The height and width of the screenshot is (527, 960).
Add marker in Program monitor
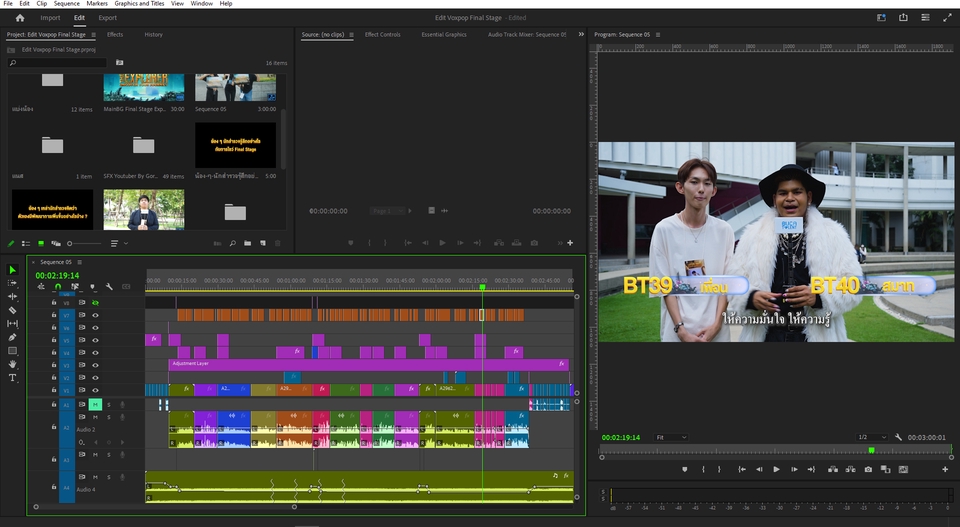coord(684,469)
